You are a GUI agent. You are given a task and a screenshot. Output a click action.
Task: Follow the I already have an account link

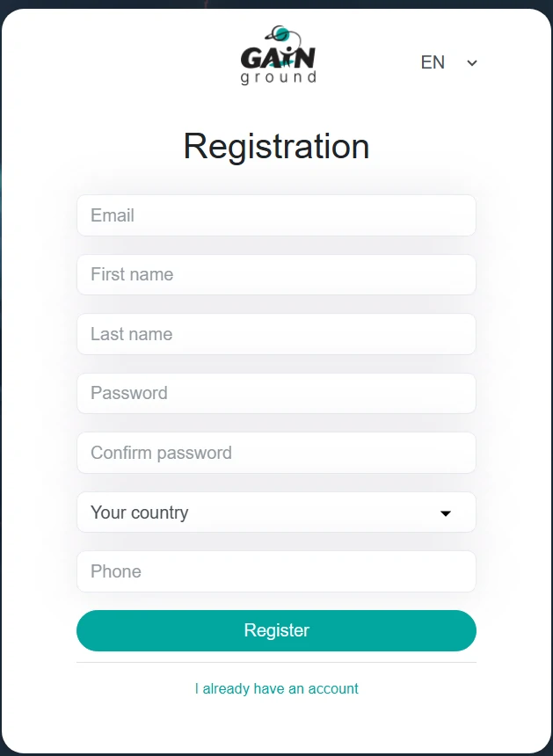click(x=277, y=689)
